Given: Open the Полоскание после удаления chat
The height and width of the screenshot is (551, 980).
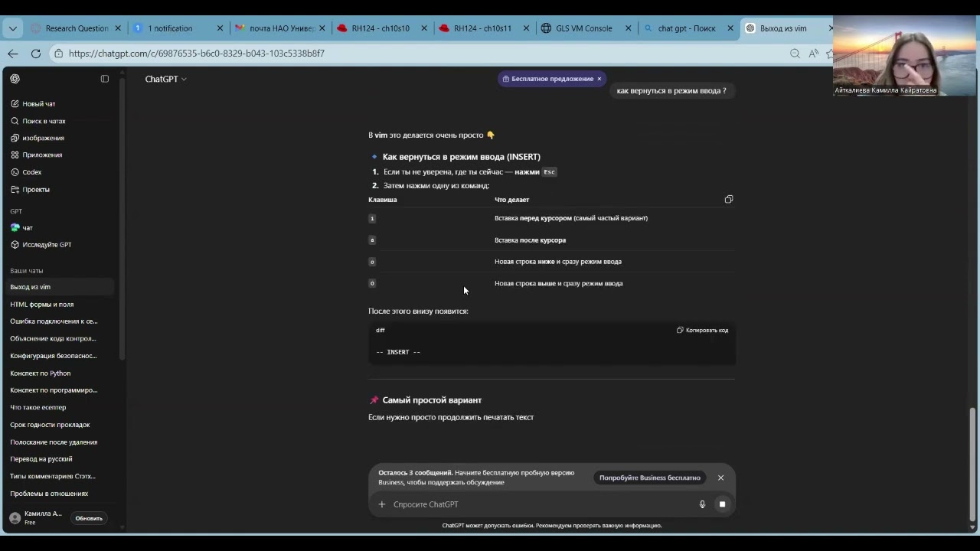Looking at the screenshot, I should point(60,442).
